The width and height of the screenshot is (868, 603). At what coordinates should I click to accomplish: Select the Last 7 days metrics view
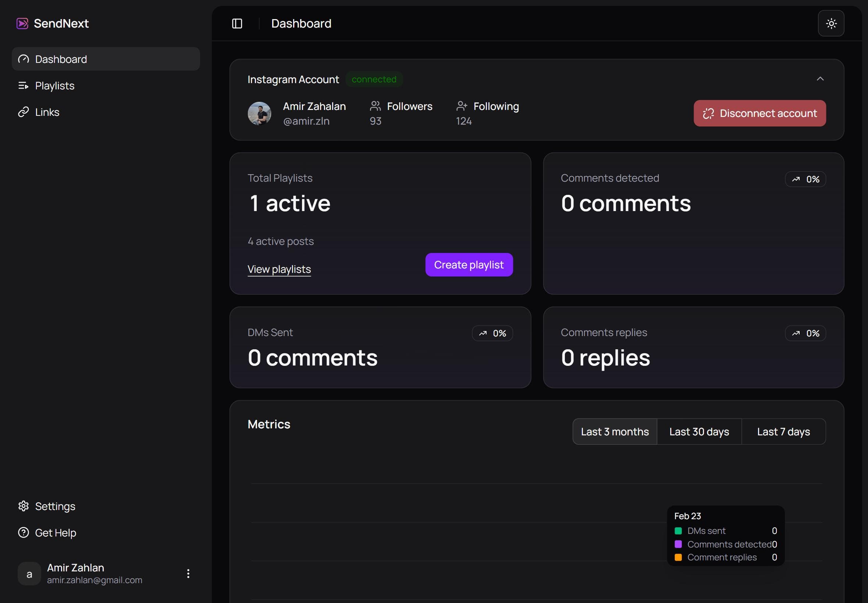click(x=784, y=431)
